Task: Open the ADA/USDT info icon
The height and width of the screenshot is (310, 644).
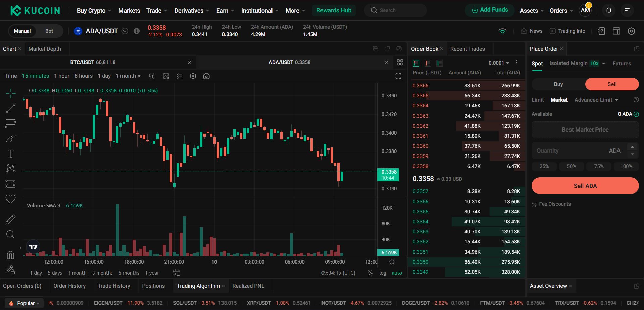Action: (137, 31)
